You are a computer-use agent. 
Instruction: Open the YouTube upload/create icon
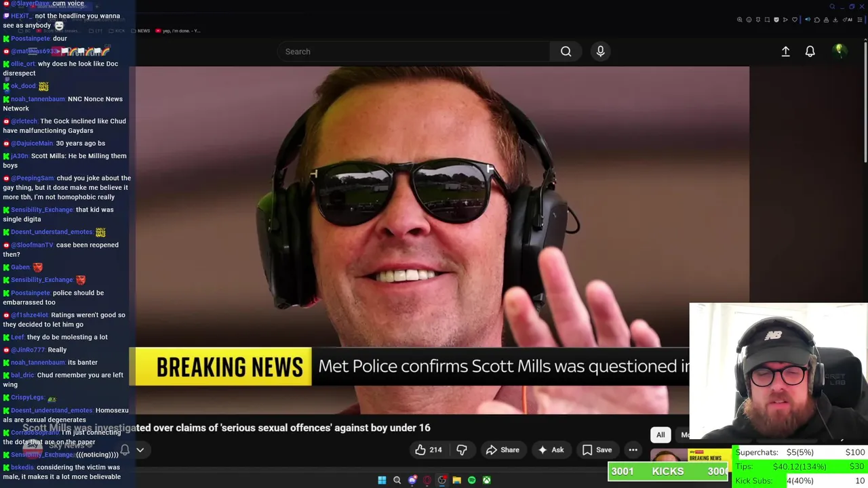[x=785, y=52]
